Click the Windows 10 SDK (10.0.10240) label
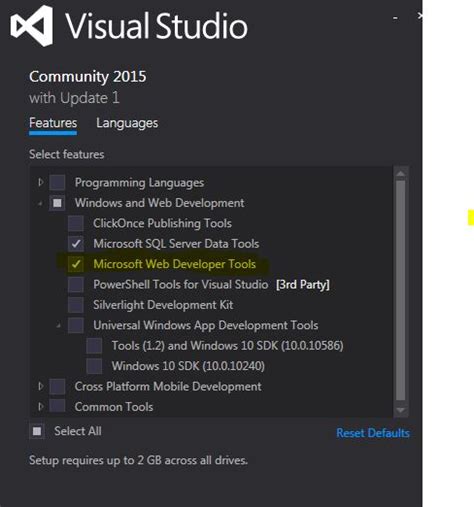This screenshot has height=507, width=474. (x=188, y=366)
